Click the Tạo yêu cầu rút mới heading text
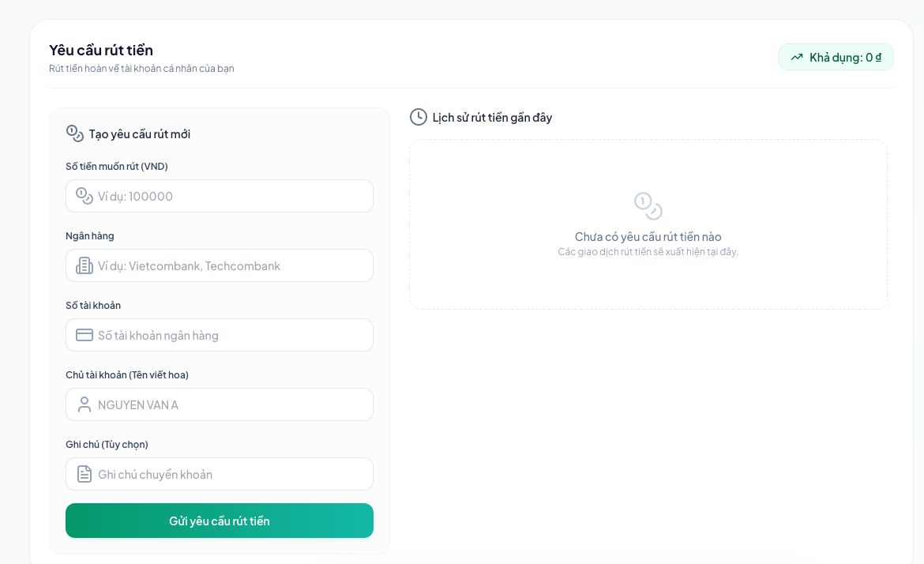 [x=140, y=134]
